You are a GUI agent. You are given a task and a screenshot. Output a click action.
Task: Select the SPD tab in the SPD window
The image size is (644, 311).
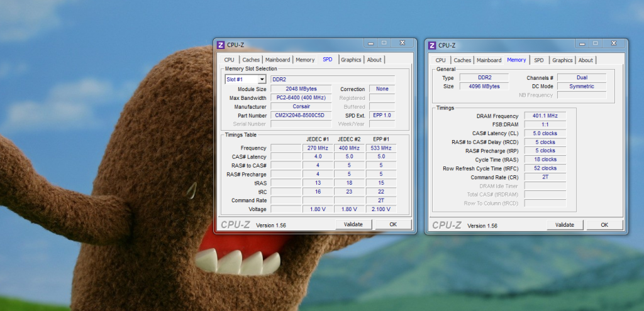328,60
